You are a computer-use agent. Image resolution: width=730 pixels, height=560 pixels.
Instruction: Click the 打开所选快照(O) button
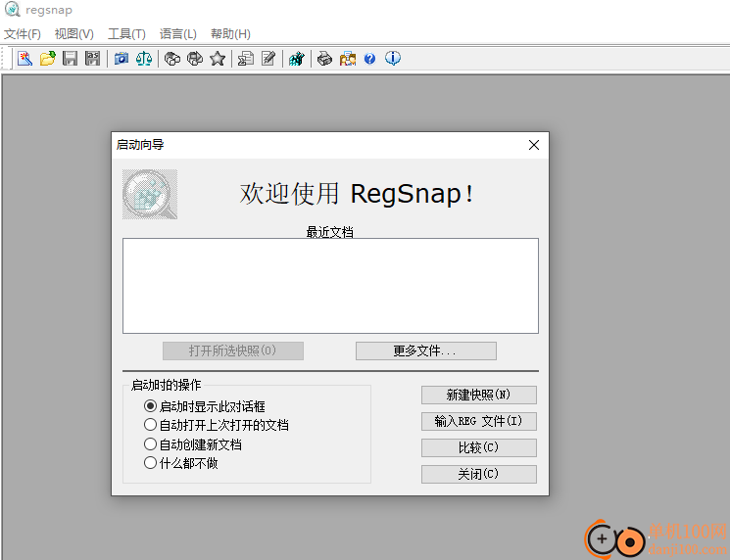coord(233,350)
